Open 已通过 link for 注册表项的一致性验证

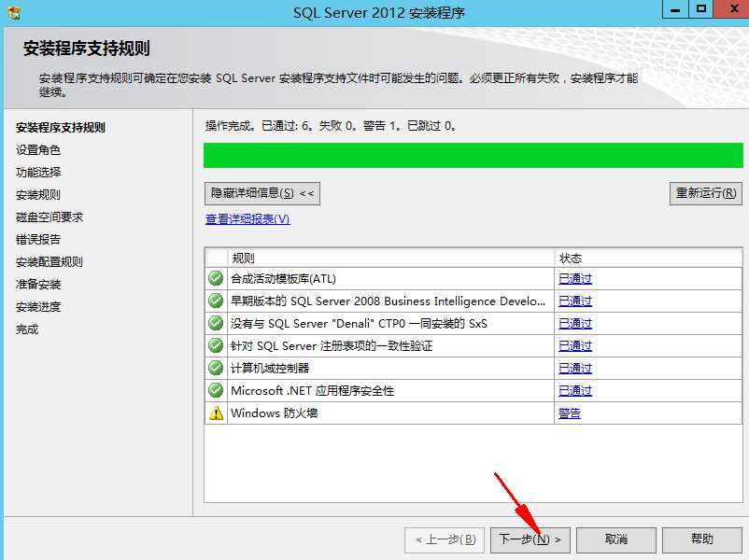pyautogui.click(x=575, y=345)
